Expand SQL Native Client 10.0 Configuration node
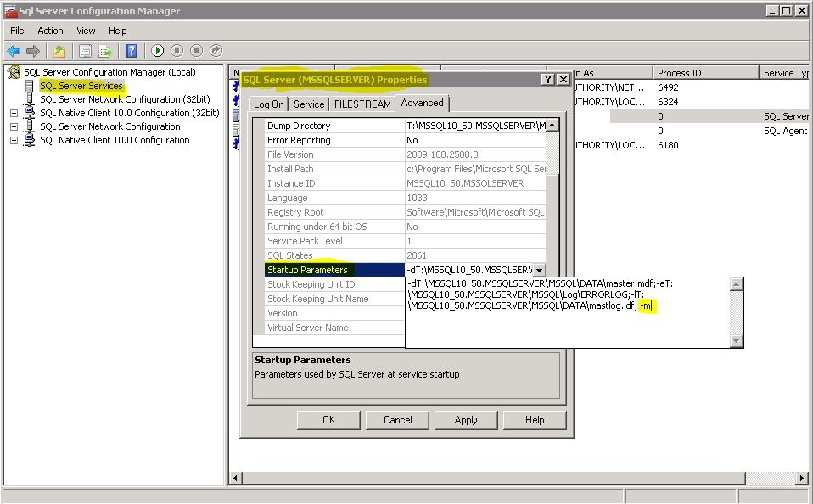Screen dimensions: 813x504 point(14,140)
